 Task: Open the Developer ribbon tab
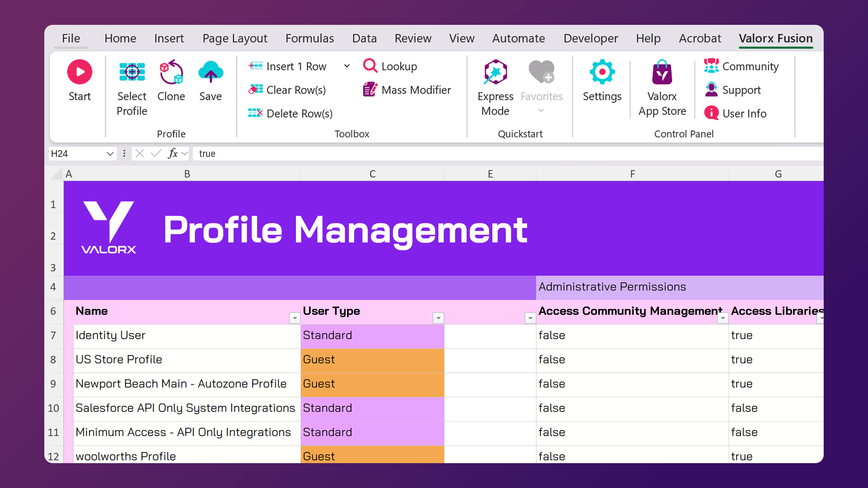(591, 38)
